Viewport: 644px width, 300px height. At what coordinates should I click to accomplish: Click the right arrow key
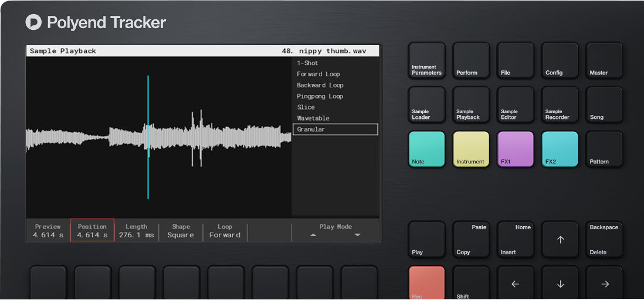click(604, 283)
